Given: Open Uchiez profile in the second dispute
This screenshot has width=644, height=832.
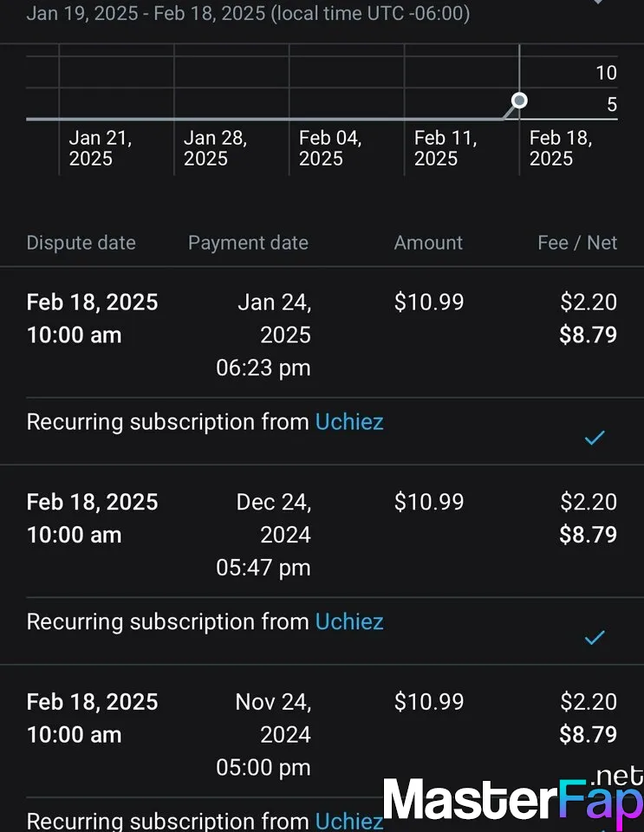Looking at the screenshot, I should (349, 621).
